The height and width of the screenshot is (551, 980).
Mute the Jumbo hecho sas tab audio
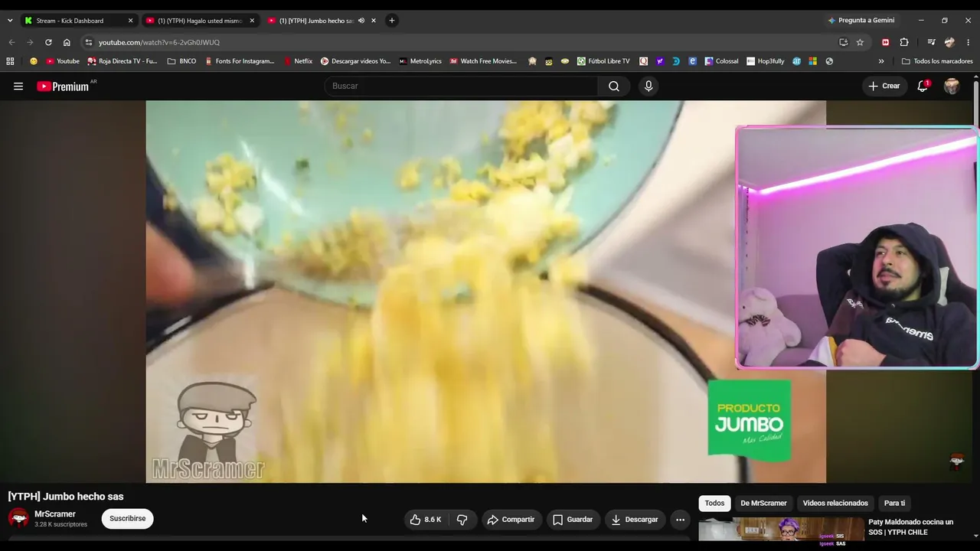(361, 21)
